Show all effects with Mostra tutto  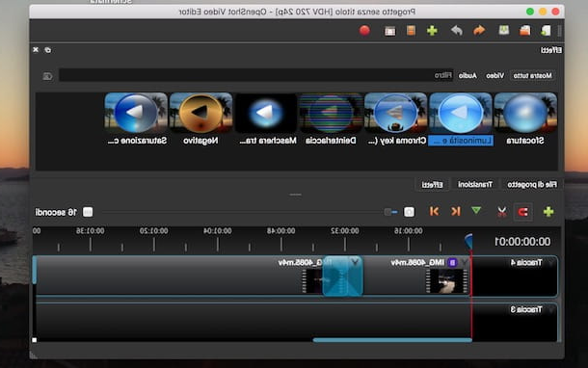click(x=532, y=76)
